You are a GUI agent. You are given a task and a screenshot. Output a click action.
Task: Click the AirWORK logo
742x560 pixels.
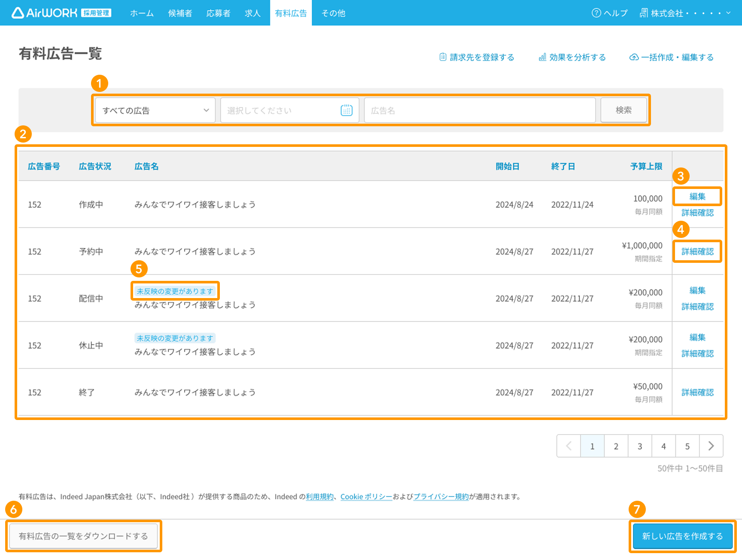61,13
